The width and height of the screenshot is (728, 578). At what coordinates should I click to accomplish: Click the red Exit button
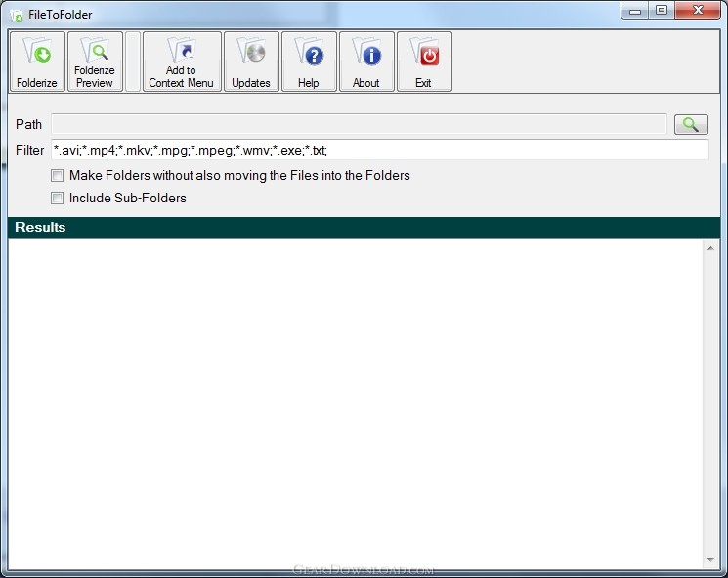(424, 62)
